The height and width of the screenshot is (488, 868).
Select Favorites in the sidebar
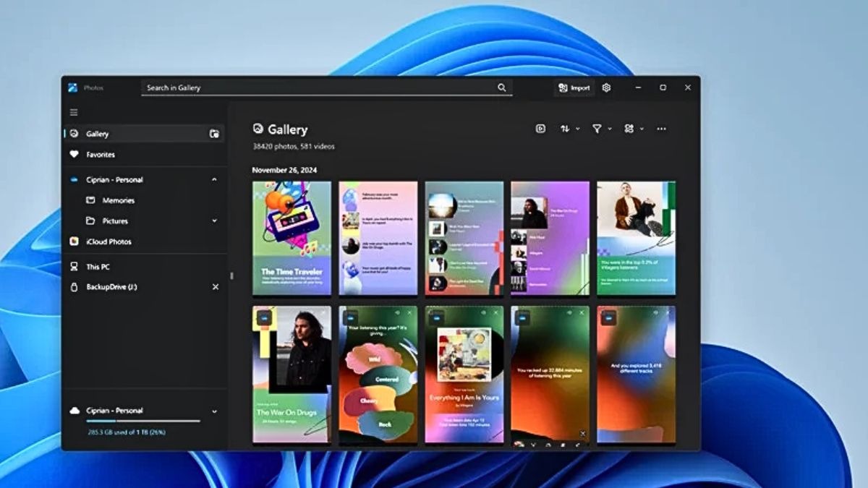(x=144, y=154)
